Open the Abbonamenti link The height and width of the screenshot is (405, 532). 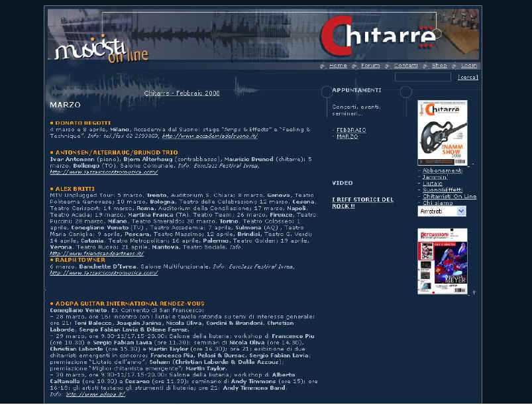[x=442, y=170]
